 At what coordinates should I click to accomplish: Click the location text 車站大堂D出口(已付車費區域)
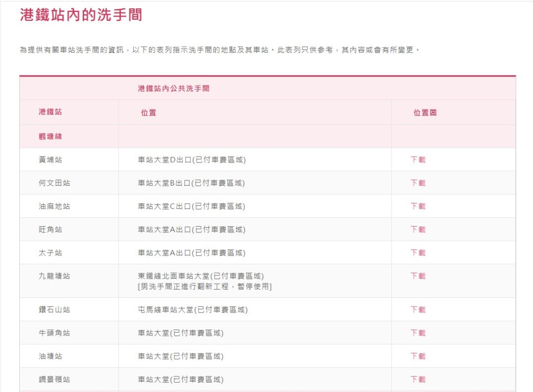[192, 160]
